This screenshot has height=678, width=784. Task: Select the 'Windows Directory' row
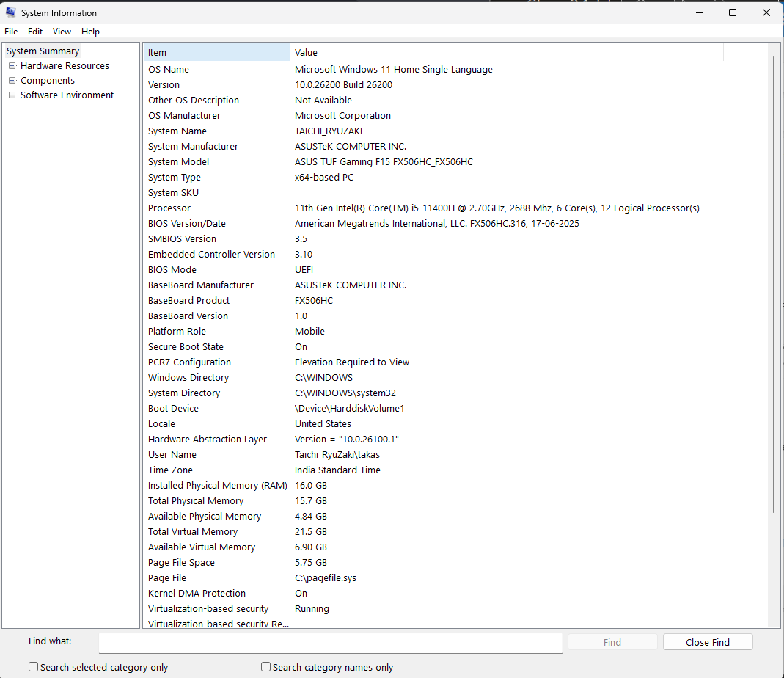tap(433, 378)
